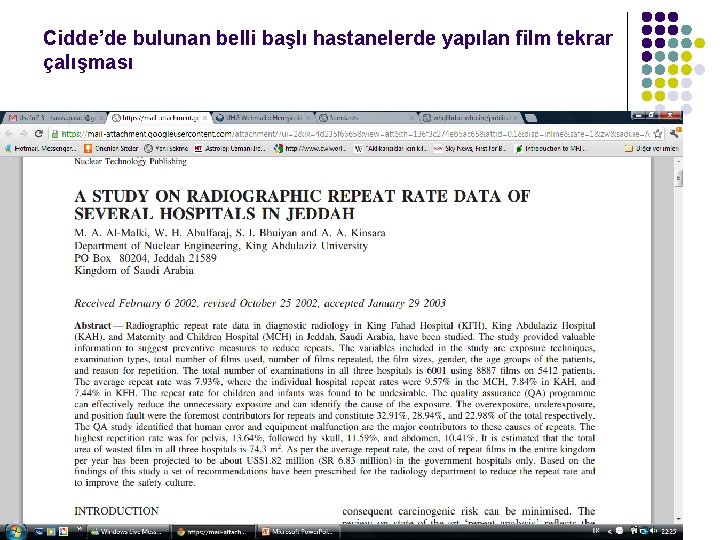The height and width of the screenshot is (540, 720).
Task: Switch to the Chrome mail-attach taskbar button
Action: [x=213, y=532]
